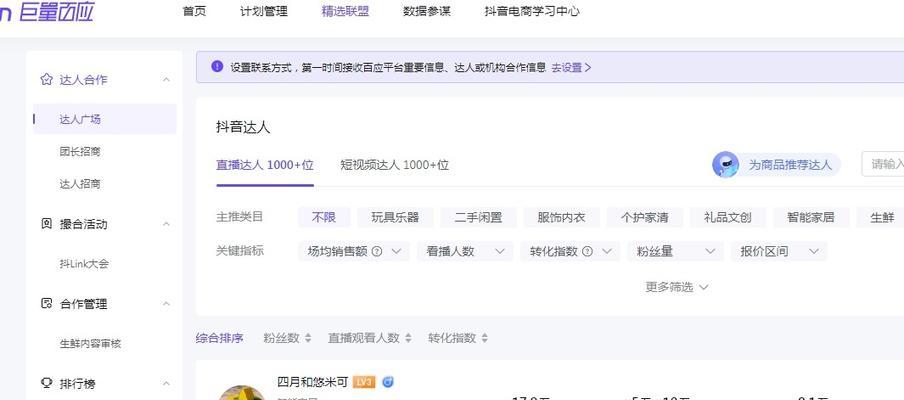Select 玩具乐器 category filter
This screenshot has width=904, height=400.
(395, 217)
